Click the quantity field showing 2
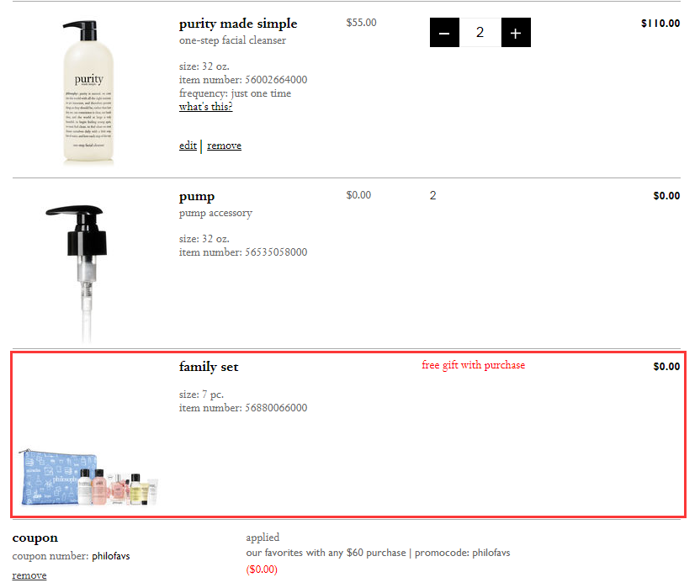The height and width of the screenshot is (588, 700). pyautogui.click(x=480, y=33)
